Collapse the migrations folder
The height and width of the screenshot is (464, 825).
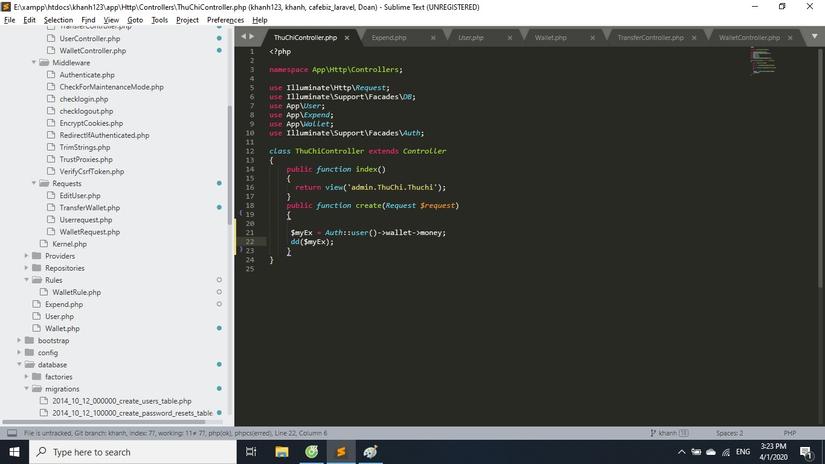[26, 389]
